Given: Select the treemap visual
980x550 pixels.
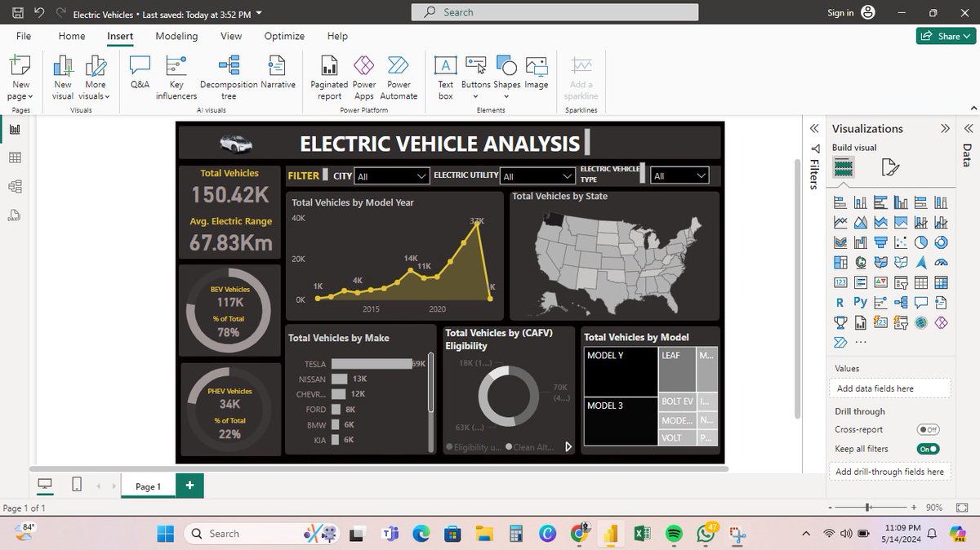Looking at the screenshot, I should click(x=840, y=263).
